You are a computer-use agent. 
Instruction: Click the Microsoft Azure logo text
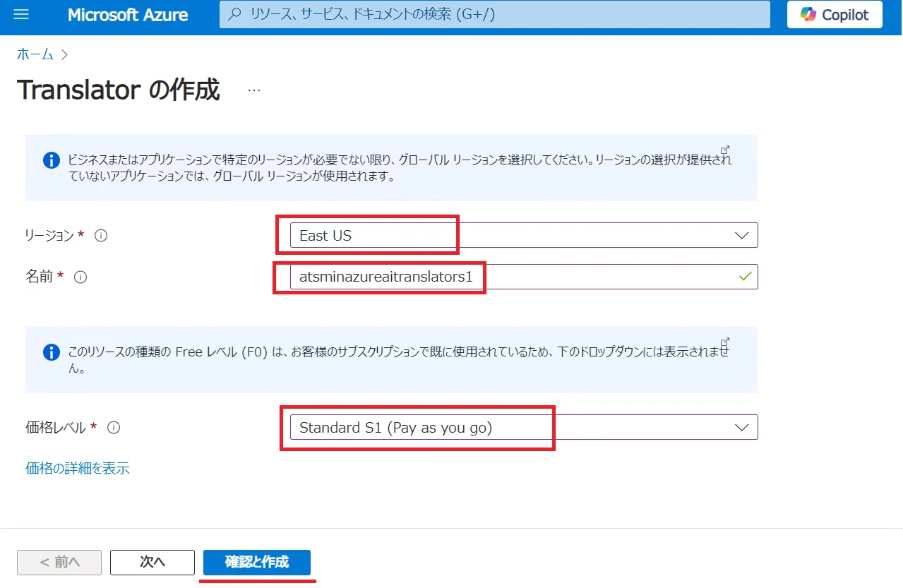(128, 15)
